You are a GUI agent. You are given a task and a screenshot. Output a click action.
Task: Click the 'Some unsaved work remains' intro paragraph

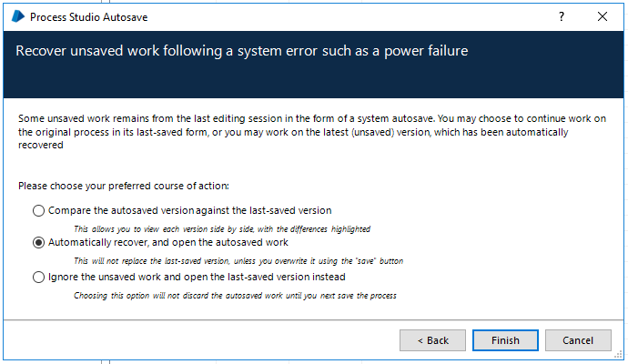(x=309, y=131)
